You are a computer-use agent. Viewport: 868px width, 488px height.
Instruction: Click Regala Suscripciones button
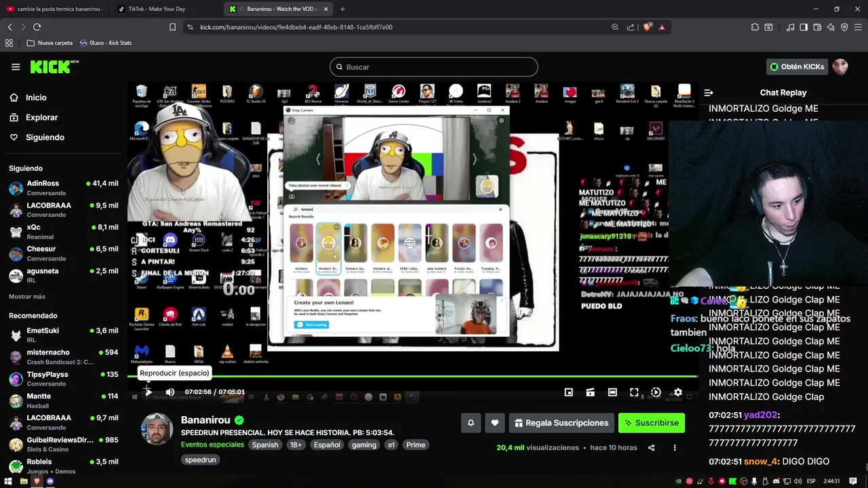pyautogui.click(x=561, y=423)
